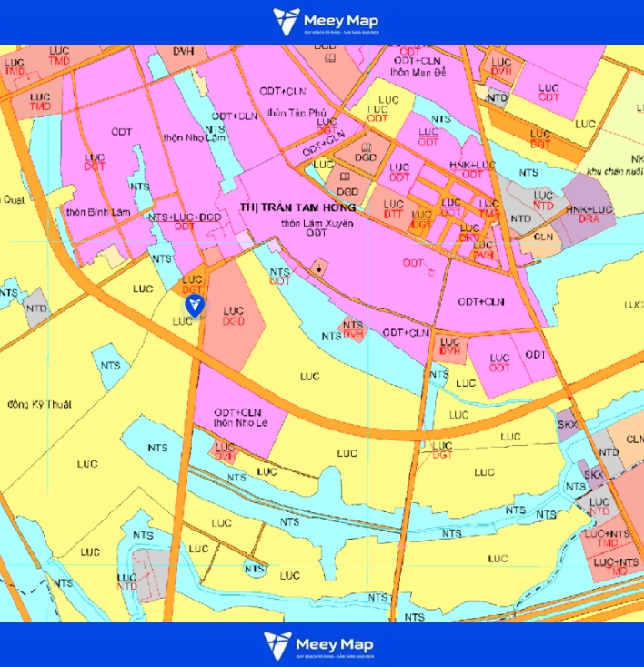
Task: Click the Meey Map logo in top banner
Action: click(326, 21)
